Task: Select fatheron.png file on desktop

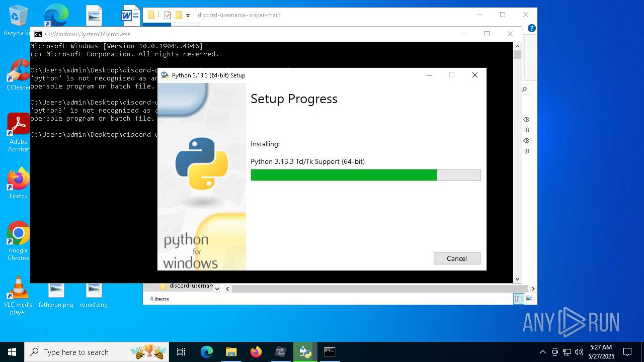Action: coord(56,295)
